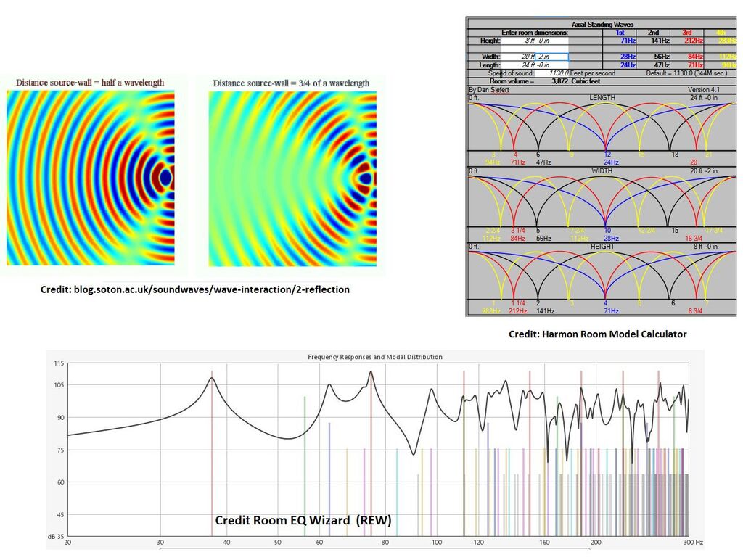Click the HEIGHT standing wave diagram title
The width and height of the screenshot is (743, 560).
point(602,247)
